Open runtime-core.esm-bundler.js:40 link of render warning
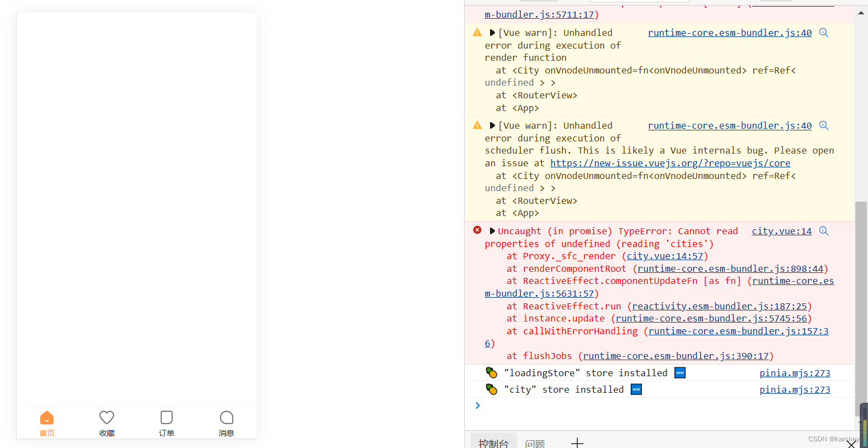 729,33
